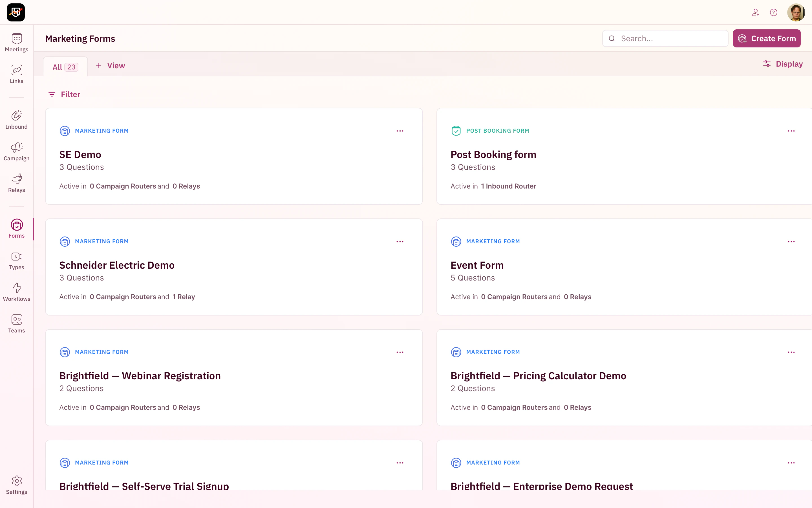Click the Create Form button
The image size is (812, 508).
click(767, 38)
